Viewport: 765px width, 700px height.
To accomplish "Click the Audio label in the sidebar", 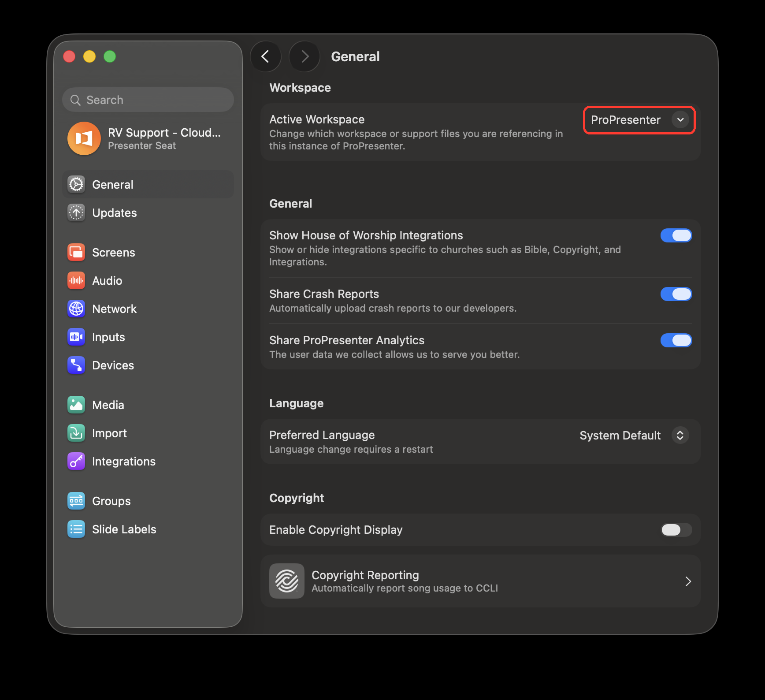I will [107, 281].
